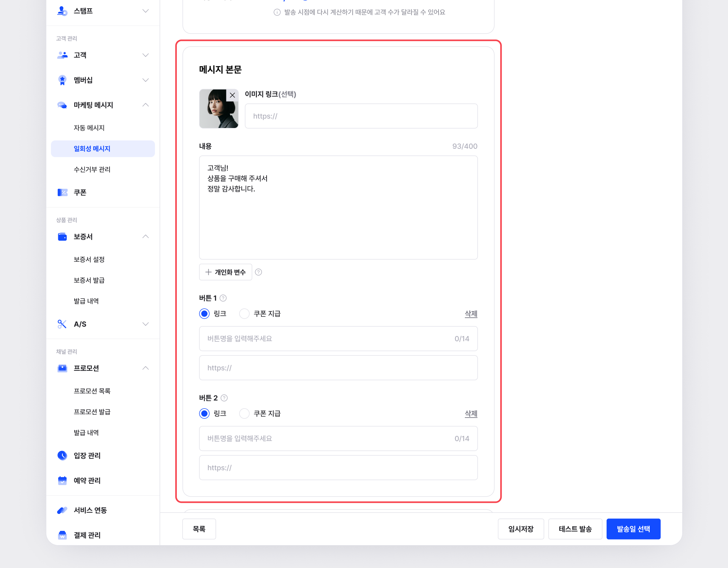Screen dimensions: 728x568
Task: Select 쿠폰 지급 radio for 버튼 2
Action: [244, 414]
